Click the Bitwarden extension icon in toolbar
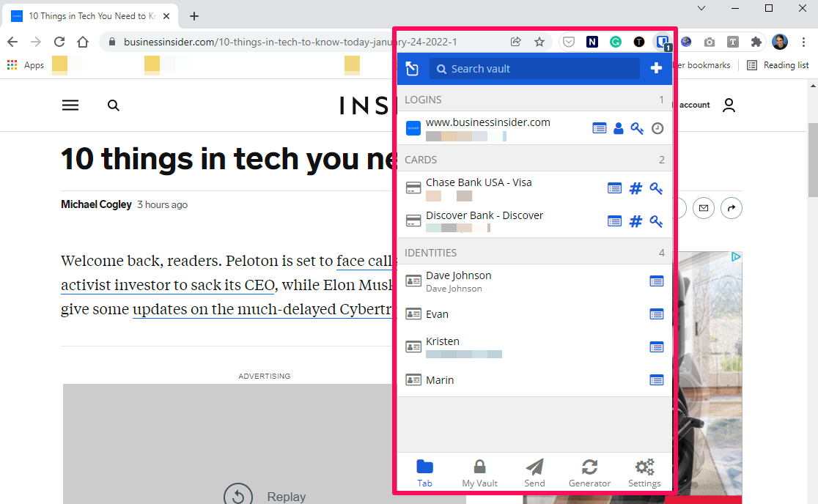The width and height of the screenshot is (818, 504). click(663, 42)
